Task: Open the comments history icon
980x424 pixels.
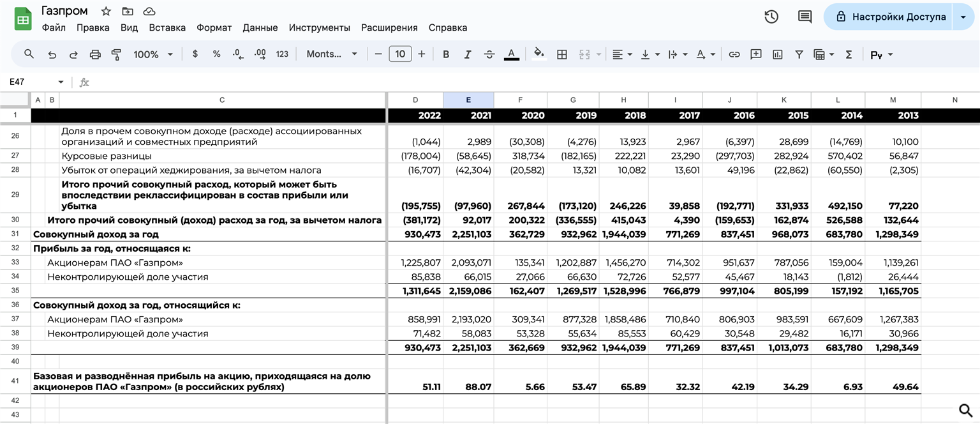Action: click(805, 17)
